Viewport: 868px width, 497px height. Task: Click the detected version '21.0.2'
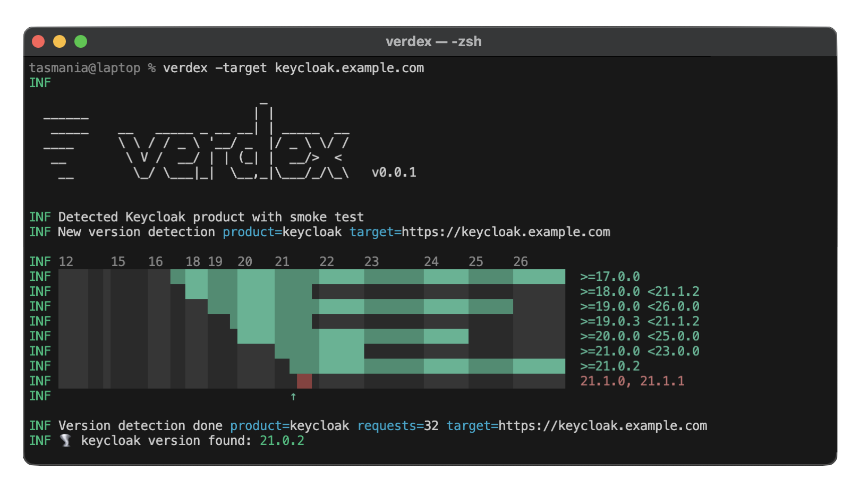tap(282, 441)
